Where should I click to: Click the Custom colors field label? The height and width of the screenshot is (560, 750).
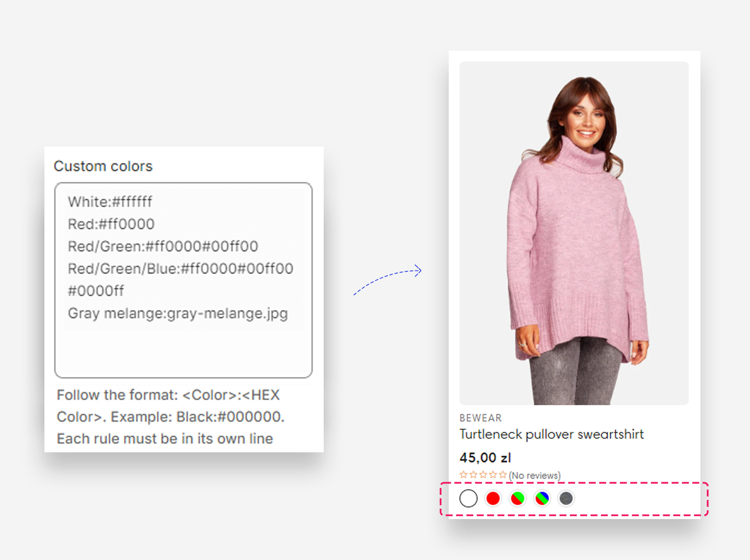point(103,166)
